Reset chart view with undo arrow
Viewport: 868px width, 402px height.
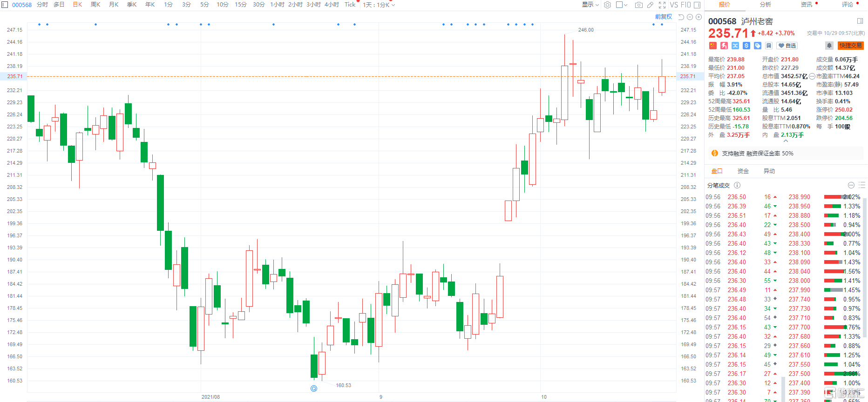click(681, 17)
